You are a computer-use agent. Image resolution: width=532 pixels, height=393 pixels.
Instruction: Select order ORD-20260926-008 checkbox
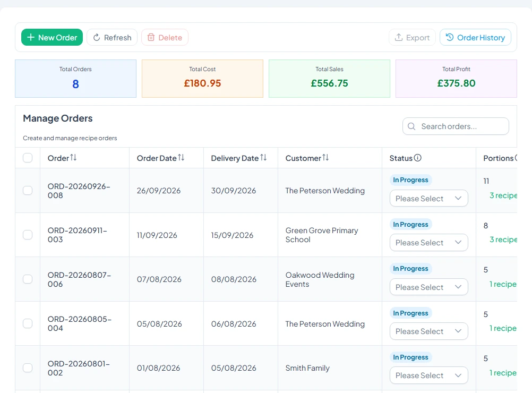pyautogui.click(x=28, y=190)
